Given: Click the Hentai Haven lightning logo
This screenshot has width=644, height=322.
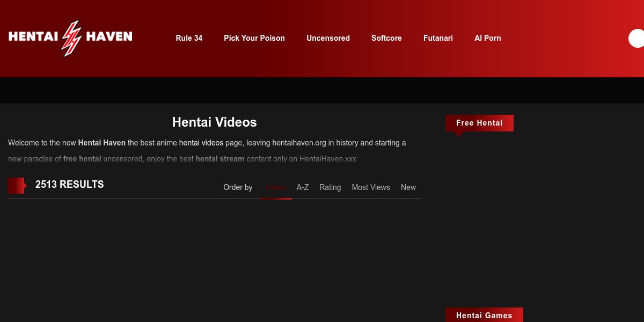Looking at the screenshot, I should click(x=70, y=38).
